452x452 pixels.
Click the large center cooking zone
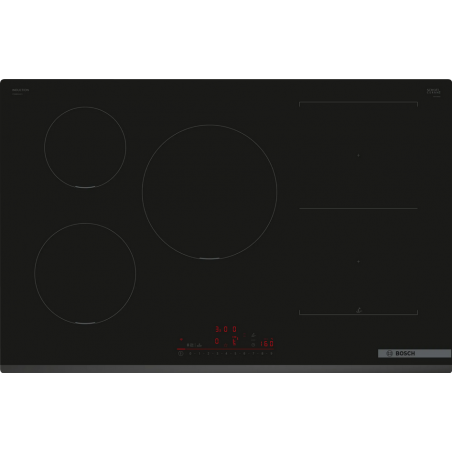[x=209, y=192]
